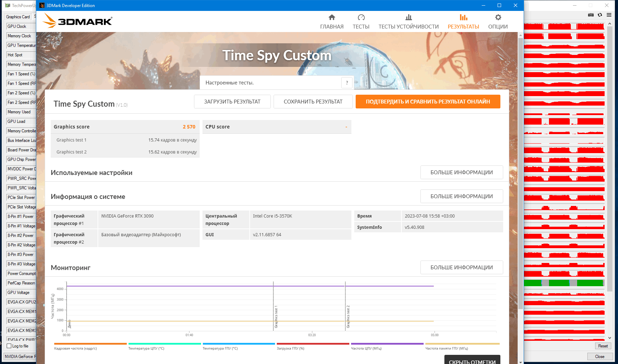Open the GPU Clock sensor dropdown
This screenshot has width=618, height=364.
pos(21,26)
